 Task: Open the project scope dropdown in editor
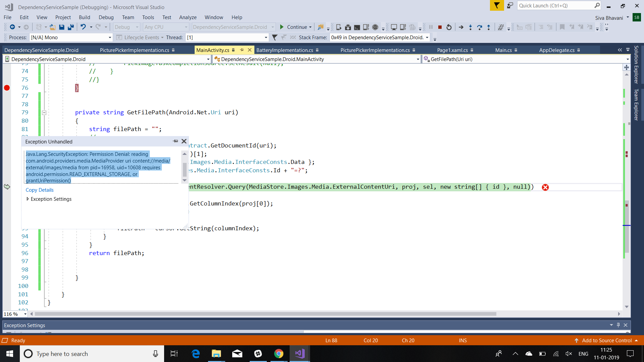208,59
